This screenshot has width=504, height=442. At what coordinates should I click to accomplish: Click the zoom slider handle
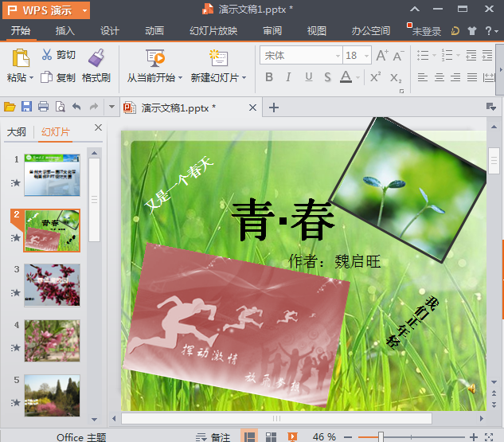(381, 437)
